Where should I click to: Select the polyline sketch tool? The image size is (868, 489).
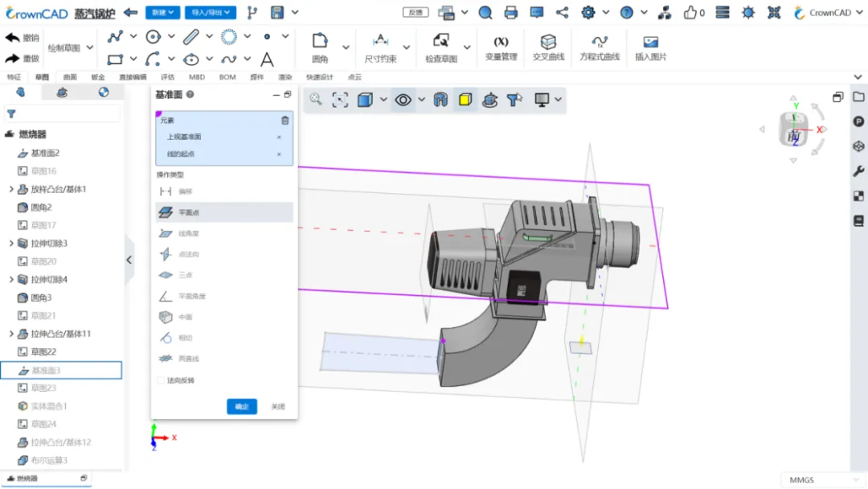[x=115, y=37]
